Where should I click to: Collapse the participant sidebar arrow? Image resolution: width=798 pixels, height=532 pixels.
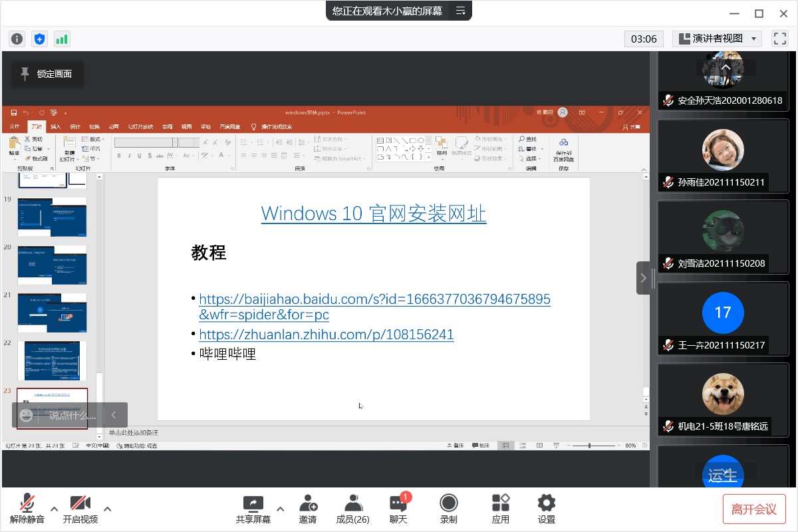click(643, 278)
